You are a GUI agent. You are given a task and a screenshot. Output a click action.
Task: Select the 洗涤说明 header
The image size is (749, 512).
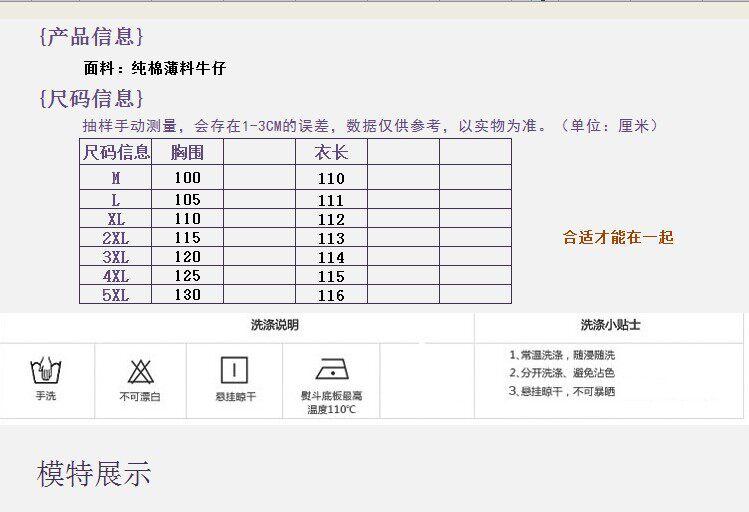274,326
